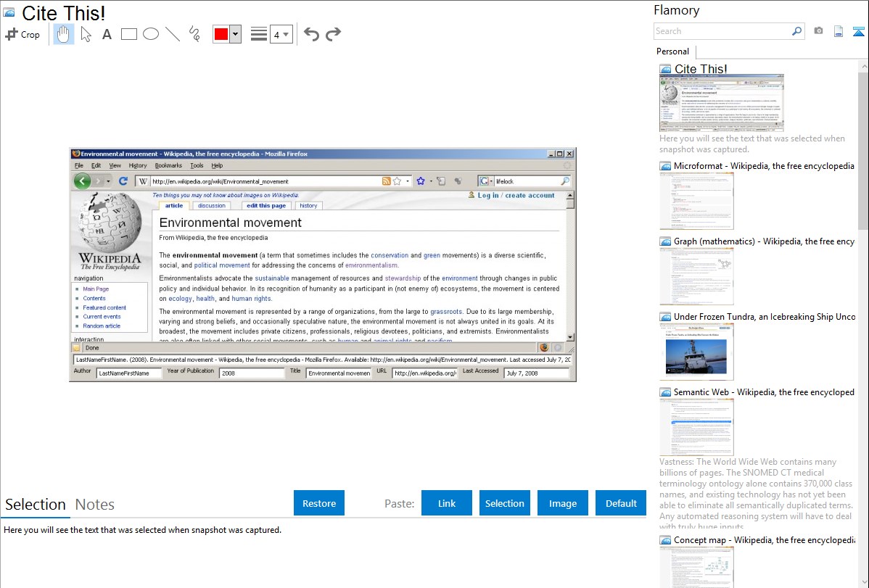This screenshot has height=588, width=869.
Task: Open the Semantic Web snapshot thumbnail
Action: click(696, 426)
